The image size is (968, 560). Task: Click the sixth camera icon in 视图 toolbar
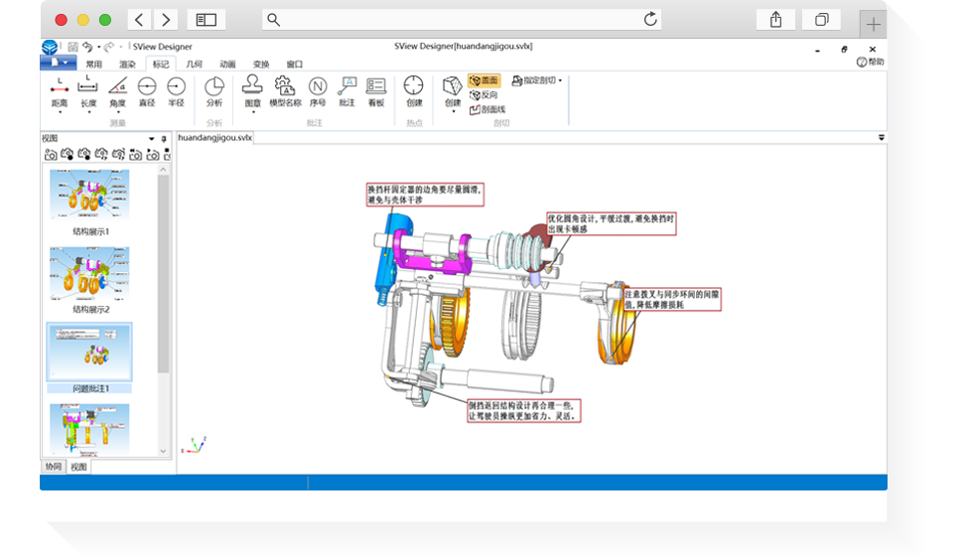coord(135,154)
